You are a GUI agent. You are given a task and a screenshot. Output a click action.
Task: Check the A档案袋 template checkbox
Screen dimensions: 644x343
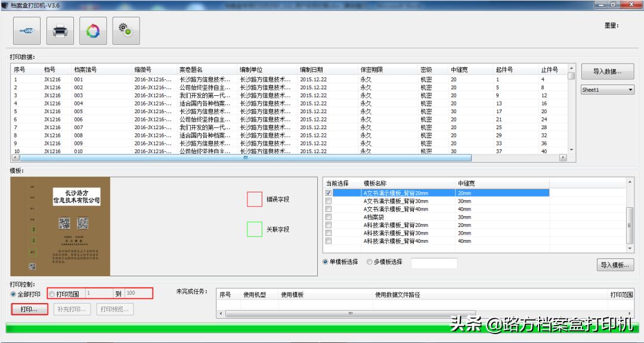328,217
